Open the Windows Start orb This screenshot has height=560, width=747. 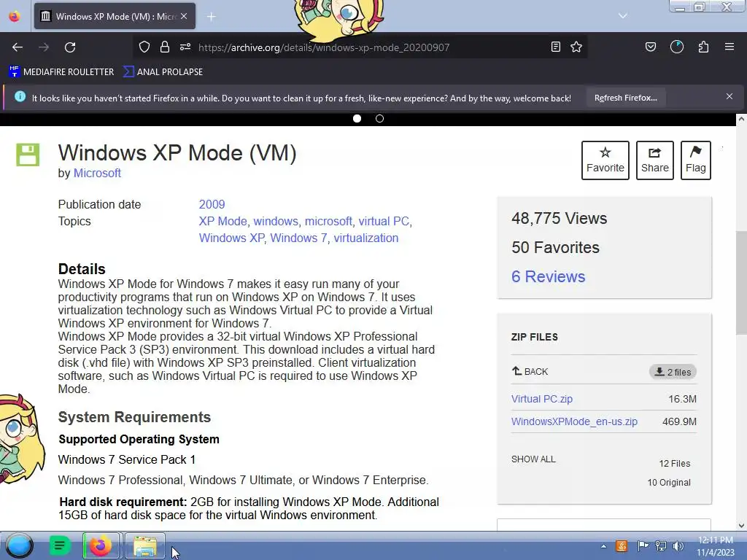coord(19,545)
